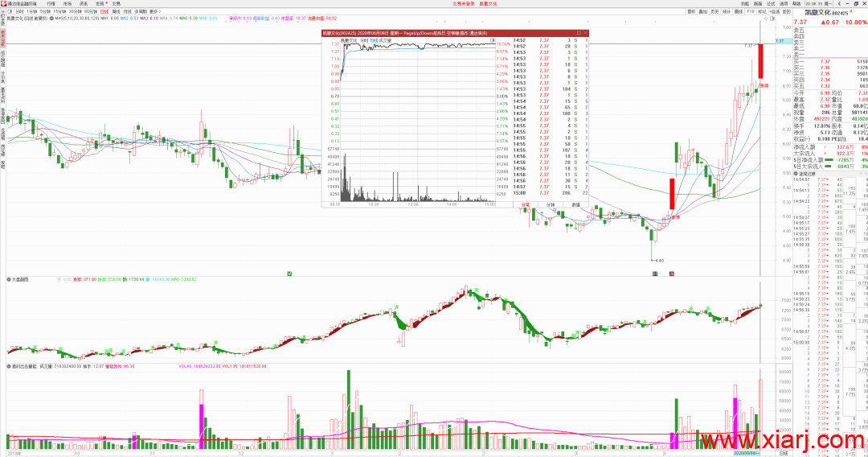The height and width of the screenshot is (457, 868).
Task: Switch chart to 15分钟 period
Action: (x=59, y=11)
